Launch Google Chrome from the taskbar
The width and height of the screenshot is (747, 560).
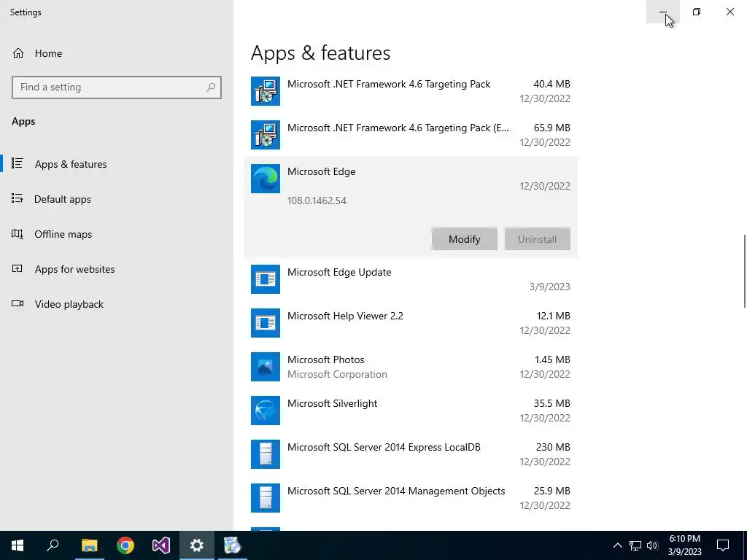pyautogui.click(x=125, y=545)
